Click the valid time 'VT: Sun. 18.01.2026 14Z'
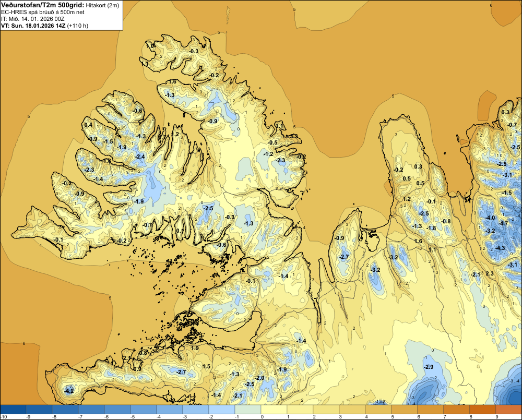The width and height of the screenshot is (522, 420). click(x=33, y=26)
